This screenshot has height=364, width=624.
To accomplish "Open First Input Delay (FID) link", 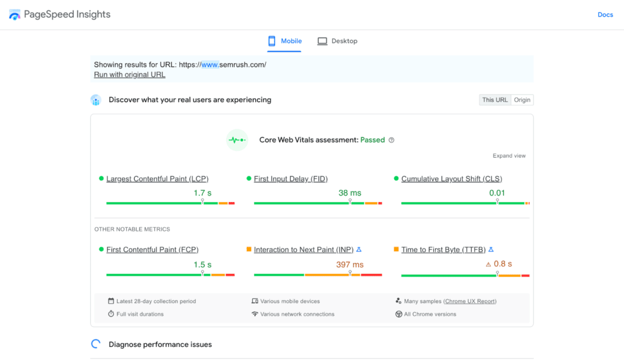I will [291, 179].
